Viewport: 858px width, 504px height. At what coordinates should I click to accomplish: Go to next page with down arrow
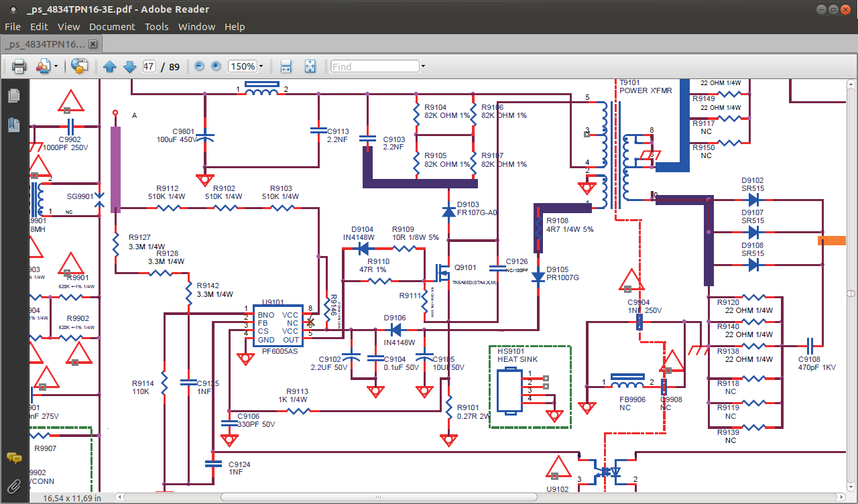pos(129,66)
